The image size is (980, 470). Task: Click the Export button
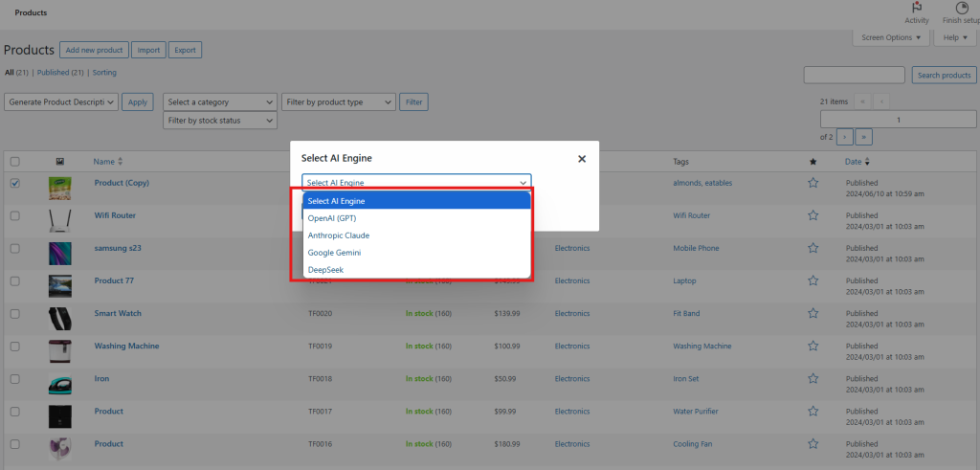(x=185, y=50)
